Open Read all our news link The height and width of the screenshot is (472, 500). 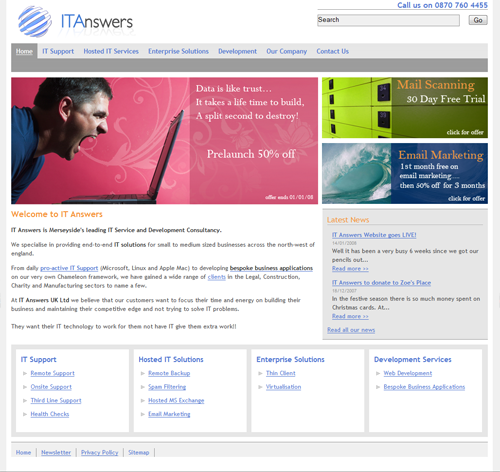pyautogui.click(x=351, y=330)
